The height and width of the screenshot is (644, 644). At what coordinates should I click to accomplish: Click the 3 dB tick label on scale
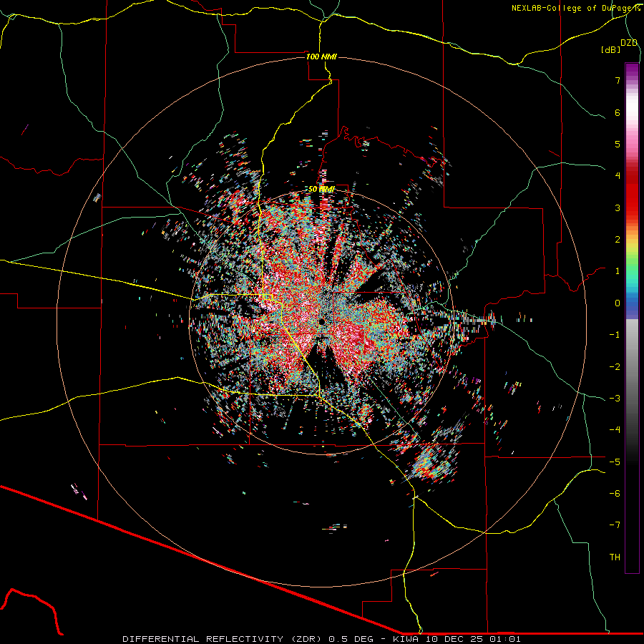pyautogui.click(x=618, y=208)
